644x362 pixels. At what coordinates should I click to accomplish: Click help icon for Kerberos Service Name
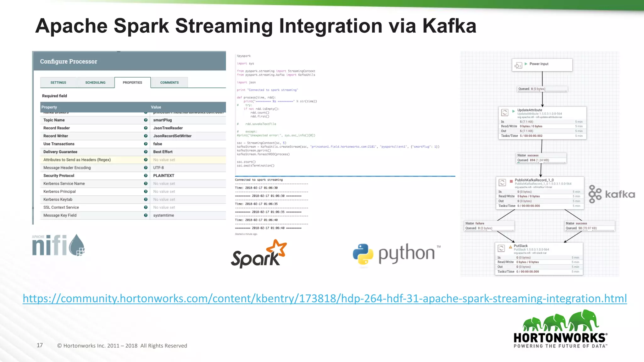[x=146, y=184]
